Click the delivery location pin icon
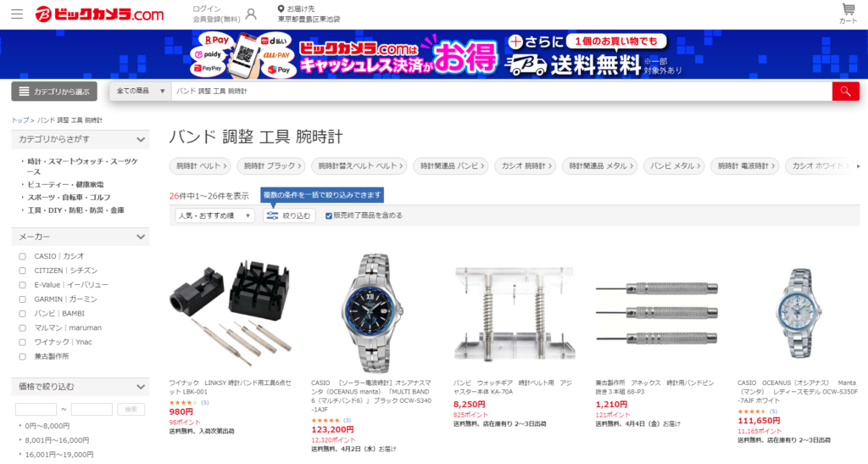868x464 pixels. 281,8
